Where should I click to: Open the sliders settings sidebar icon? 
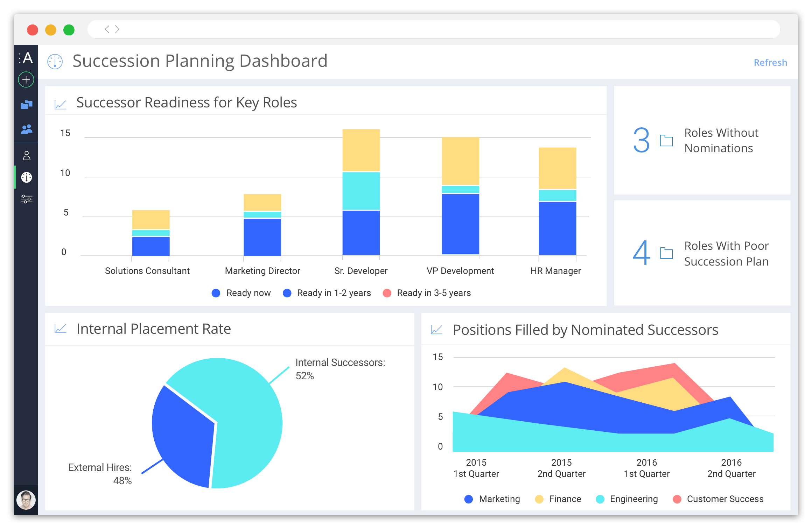tap(27, 199)
